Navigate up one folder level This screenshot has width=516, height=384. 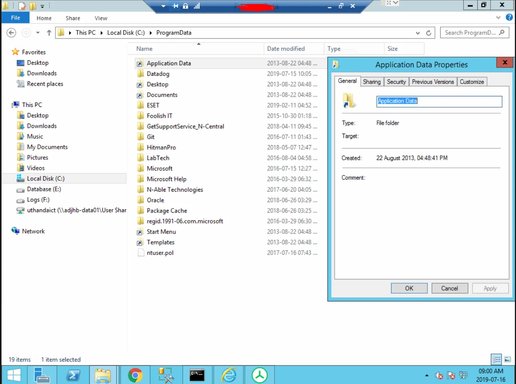click(49, 33)
